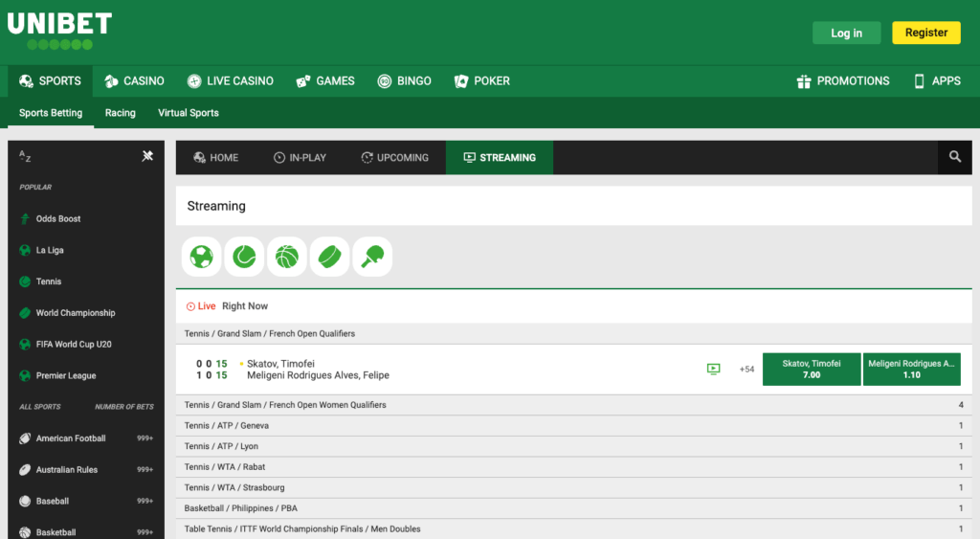Viewport: 980px width, 539px height.
Task: Filter streaming by ice hockey puck icon
Action: click(x=330, y=257)
